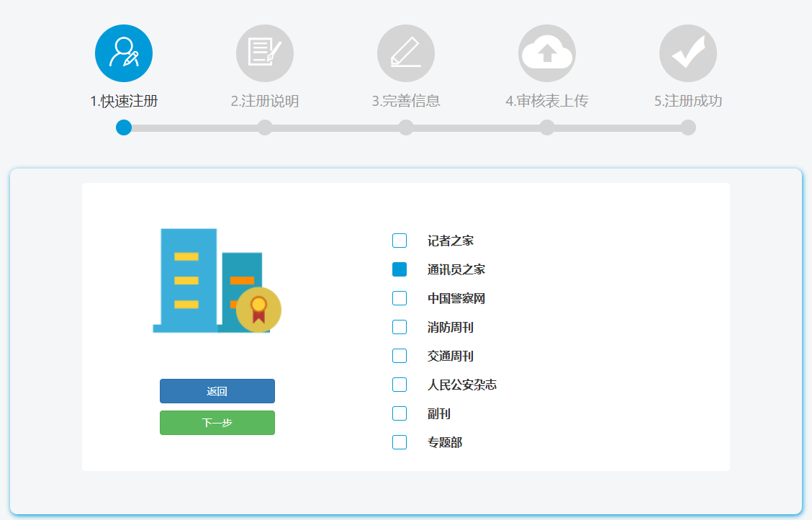
Task: Select the 5.注册成功 step label
Action: (687, 101)
